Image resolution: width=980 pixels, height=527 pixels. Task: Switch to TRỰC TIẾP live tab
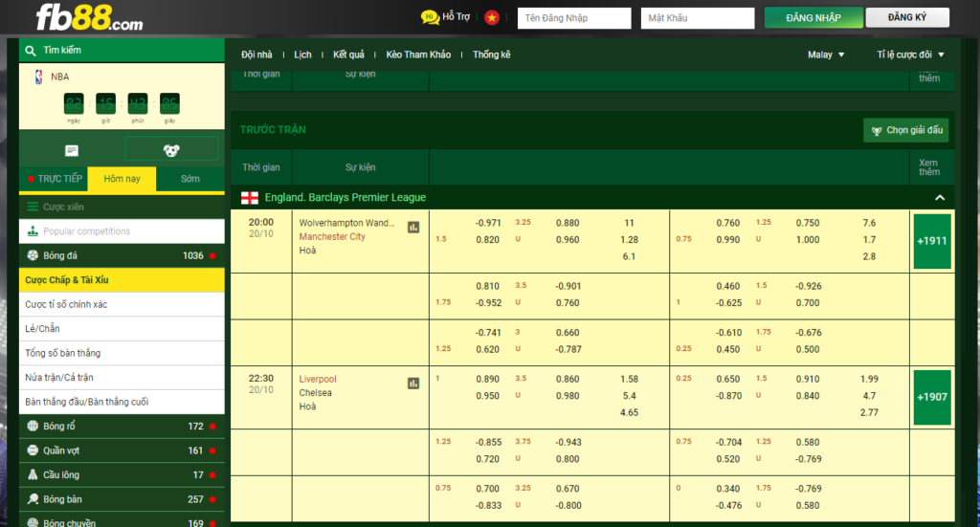click(x=55, y=179)
